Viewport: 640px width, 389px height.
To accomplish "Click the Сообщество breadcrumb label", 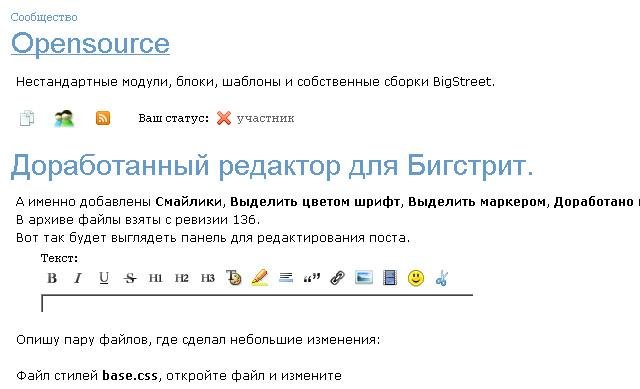I will pyautogui.click(x=44, y=17).
